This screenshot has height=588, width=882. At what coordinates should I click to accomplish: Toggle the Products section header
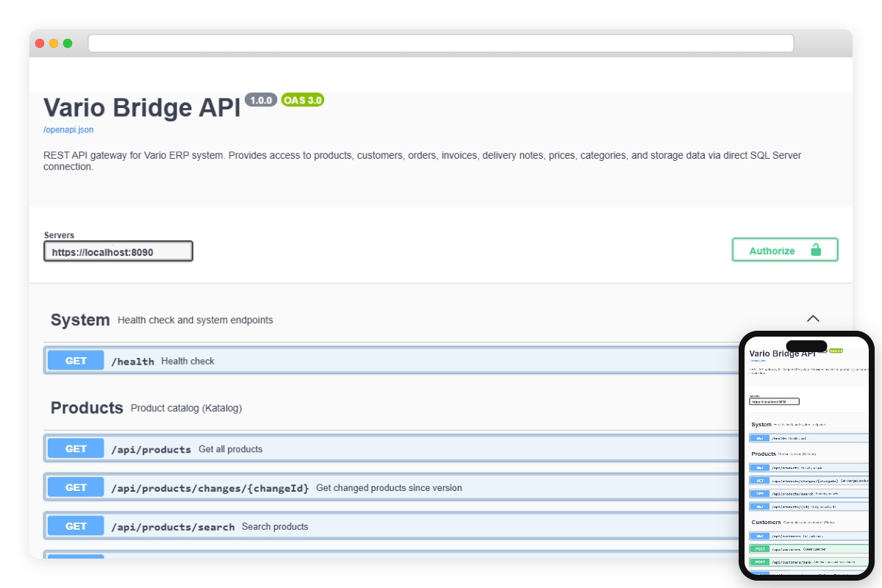click(87, 408)
